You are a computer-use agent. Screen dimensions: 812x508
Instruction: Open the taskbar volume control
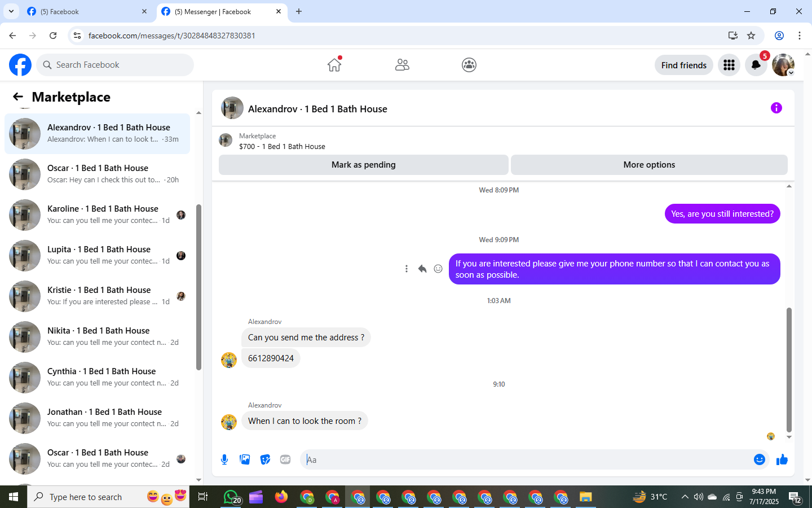pyautogui.click(x=699, y=497)
